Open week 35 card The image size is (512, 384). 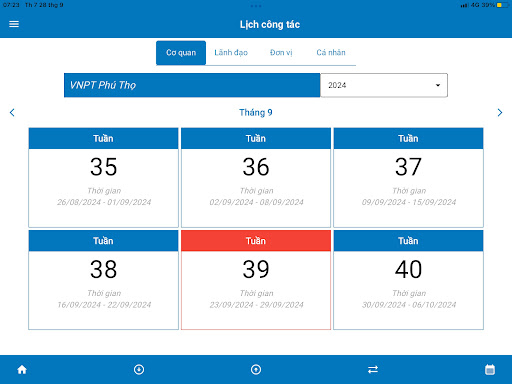point(104,178)
